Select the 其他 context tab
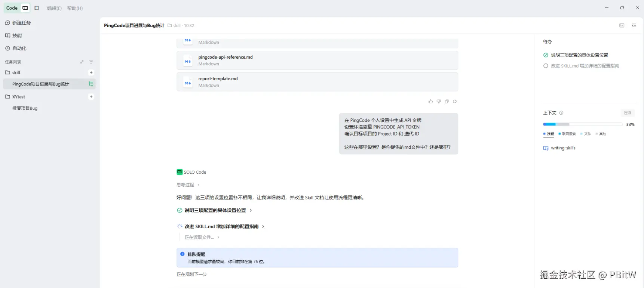The width and height of the screenshot is (644, 288). (x=601, y=134)
